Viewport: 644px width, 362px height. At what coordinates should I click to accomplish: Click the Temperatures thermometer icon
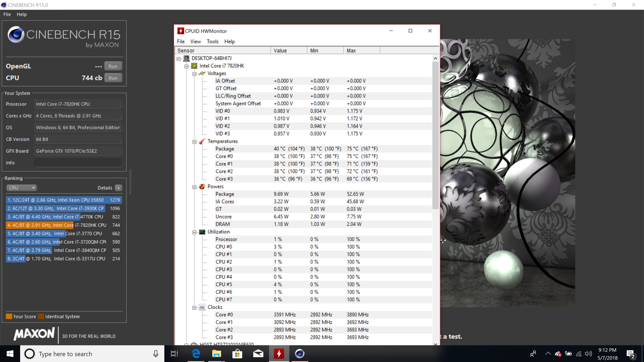click(202, 141)
